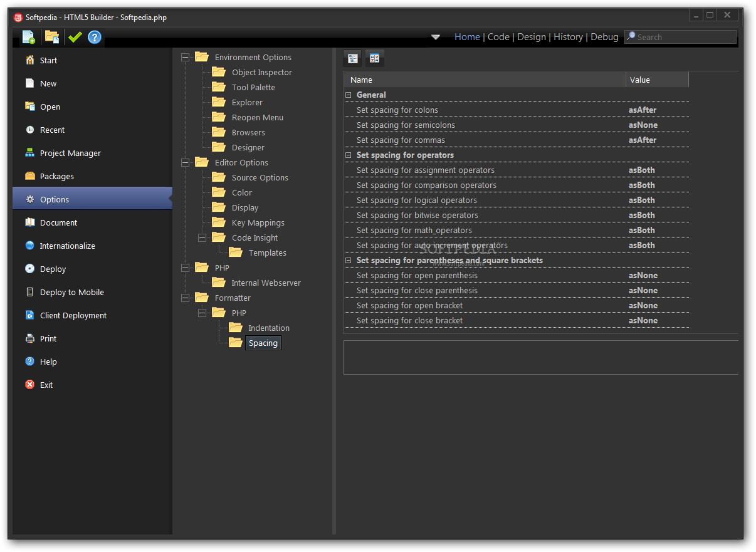This screenshot has width=756, height=552.
Task: Click the dropdown arrow left of Home
Action: 436,37
